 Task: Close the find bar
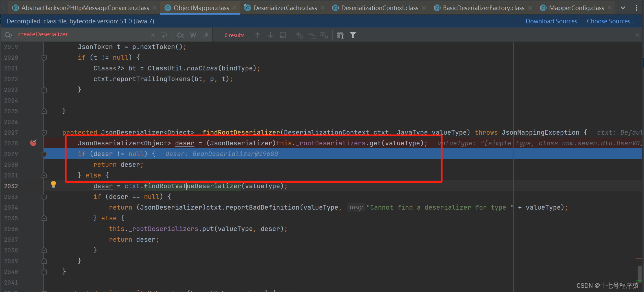(638, 35)
